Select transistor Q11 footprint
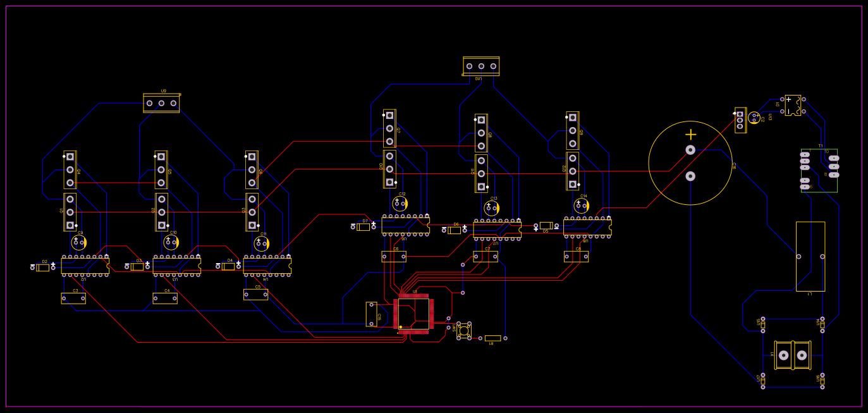The image size is (868, 413). [481, 173]
